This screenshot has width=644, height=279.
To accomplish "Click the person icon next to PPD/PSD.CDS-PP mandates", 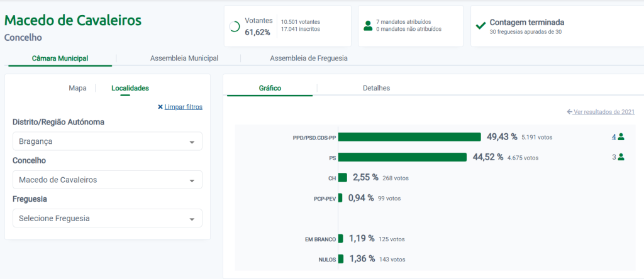I will pyautogui.click(x=621, y=137).
